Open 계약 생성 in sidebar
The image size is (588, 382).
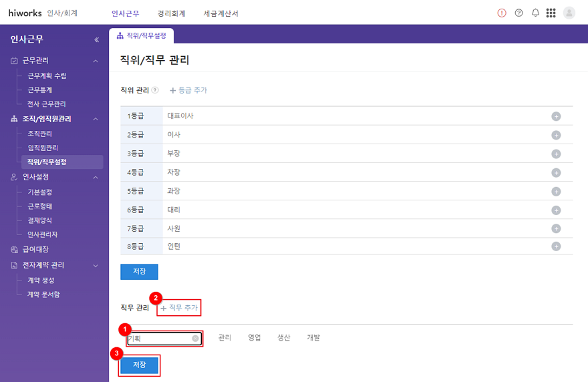click(x=41, y=280)
